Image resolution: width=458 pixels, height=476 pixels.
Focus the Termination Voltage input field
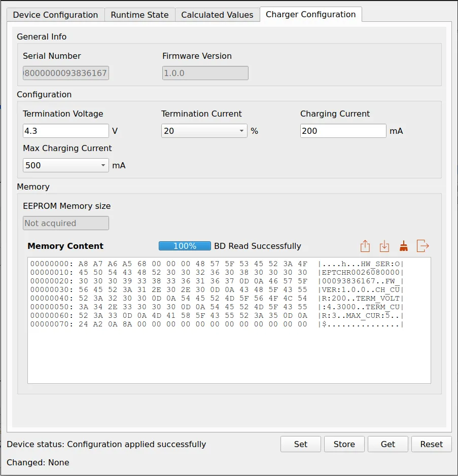(65, 131)
